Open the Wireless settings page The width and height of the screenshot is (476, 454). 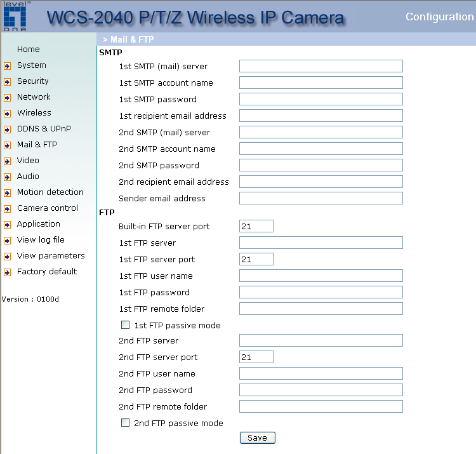34,112
